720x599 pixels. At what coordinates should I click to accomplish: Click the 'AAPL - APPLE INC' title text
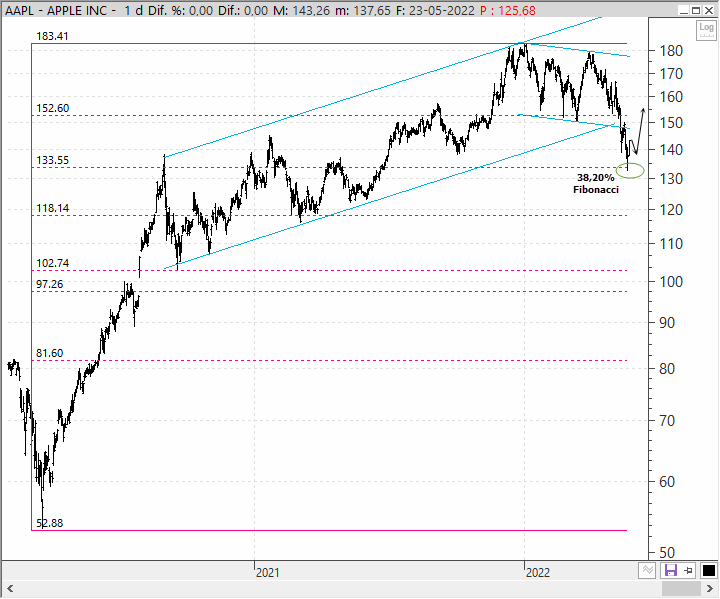[x=56, y=11]
